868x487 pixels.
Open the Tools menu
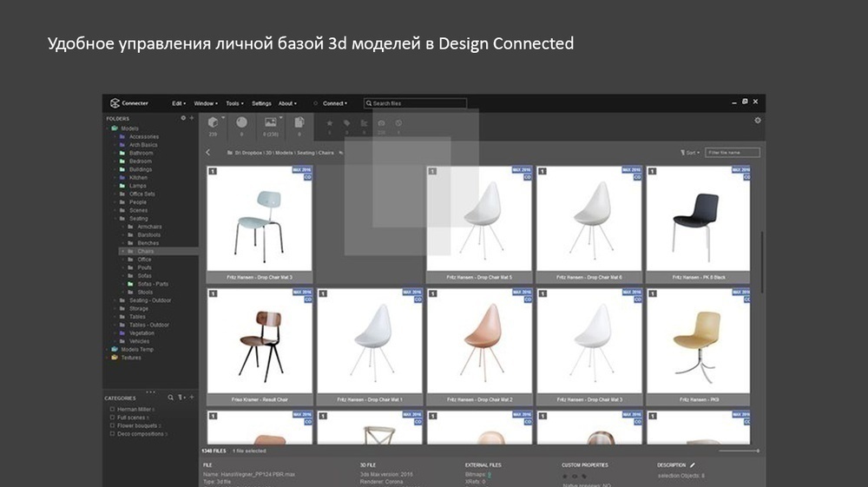pos(234,103)
